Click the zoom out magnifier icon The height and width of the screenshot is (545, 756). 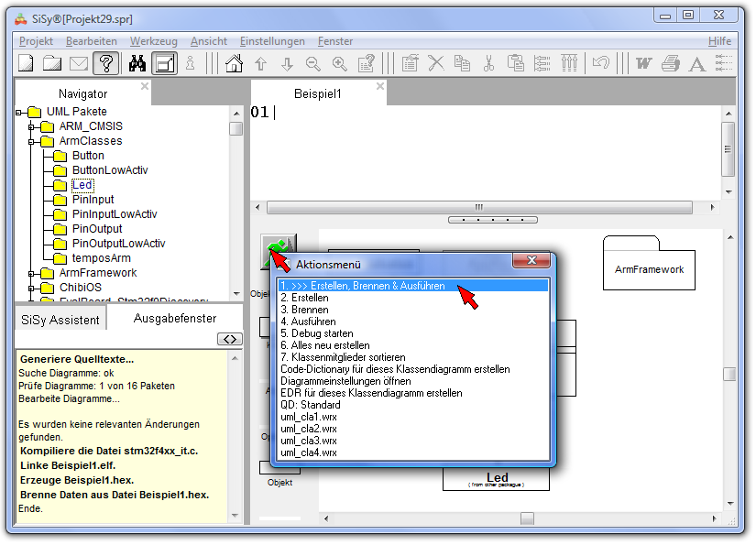[313, 63]
